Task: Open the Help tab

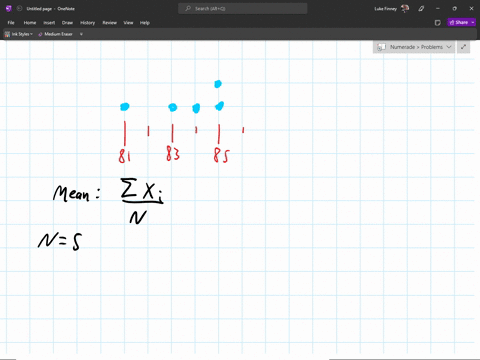Action: click(145, 23)
